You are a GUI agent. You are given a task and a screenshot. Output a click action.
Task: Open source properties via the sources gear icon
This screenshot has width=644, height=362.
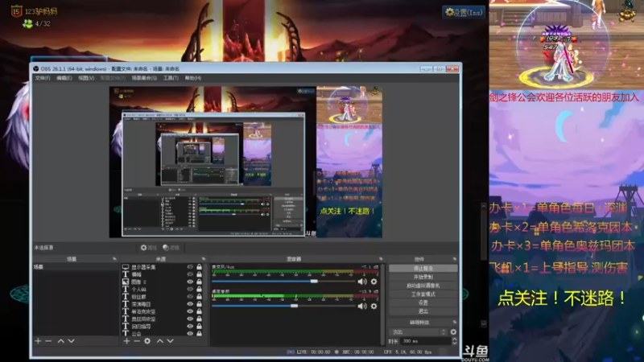pyautogui.click(x=147, y=341)
